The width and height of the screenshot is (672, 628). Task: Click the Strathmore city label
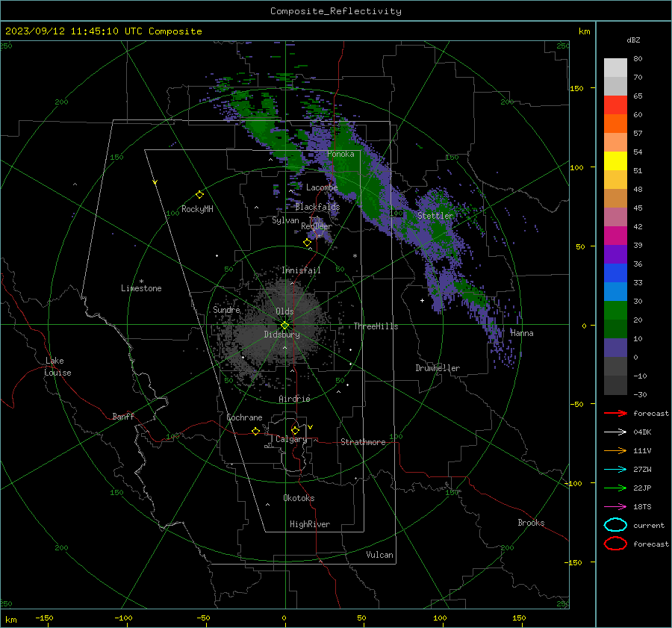[x=363, y=442]
